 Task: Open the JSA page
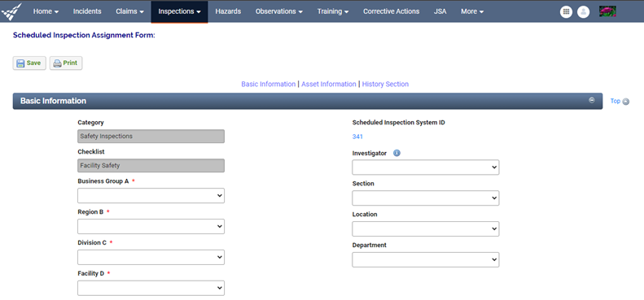[x=440, y=11]
